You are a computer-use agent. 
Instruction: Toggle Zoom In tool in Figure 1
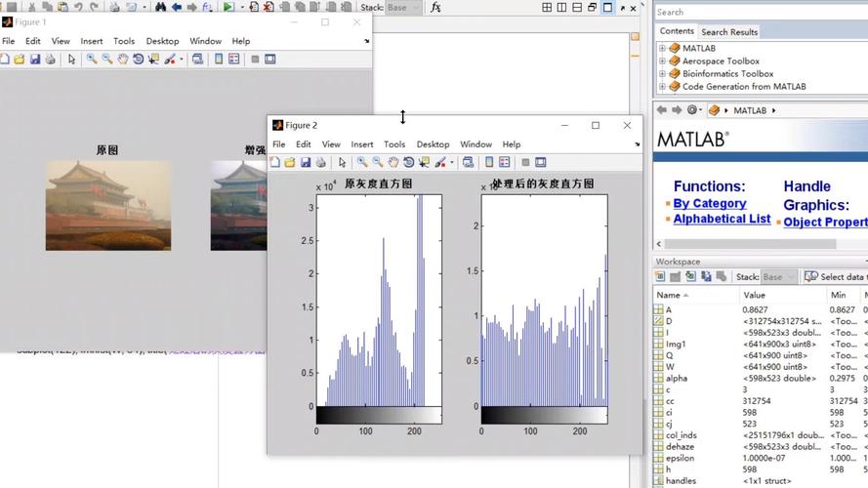click(x=92, y=60)
